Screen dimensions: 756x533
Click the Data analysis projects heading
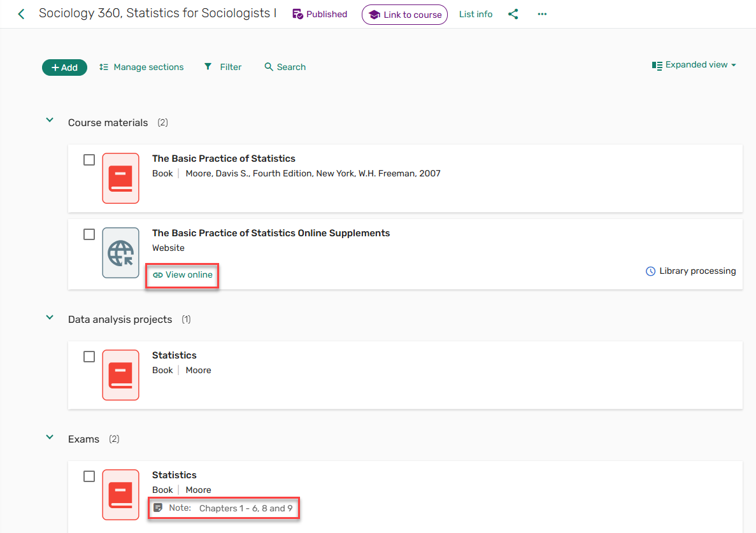pos(120,320)
